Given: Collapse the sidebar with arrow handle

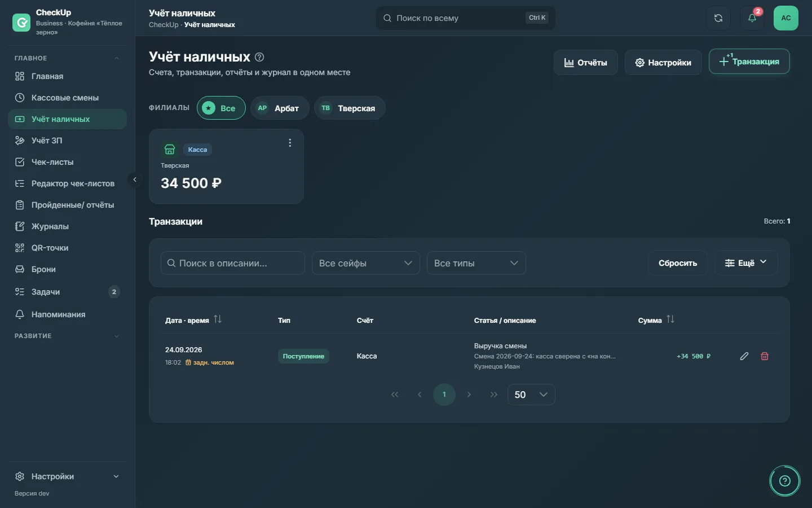Looking at the screenshot, I should pyautogui.click(x=135, y=179).
